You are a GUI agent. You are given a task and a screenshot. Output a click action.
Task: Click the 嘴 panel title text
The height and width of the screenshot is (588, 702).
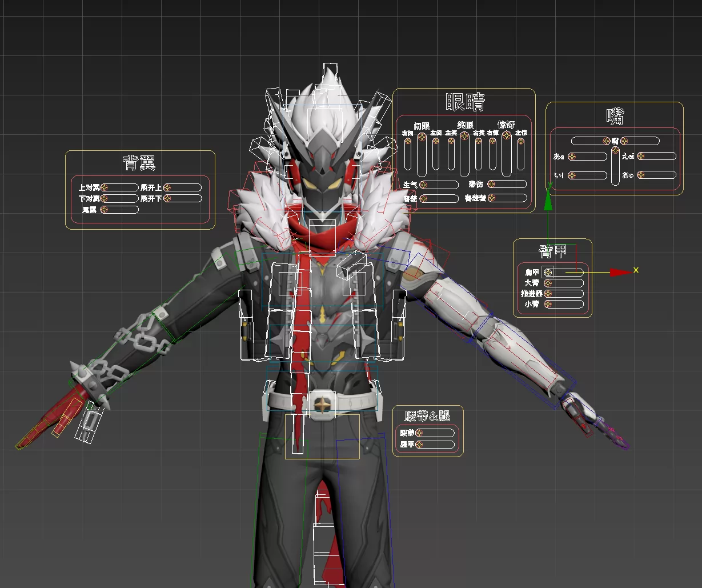(x=615, y=116)
